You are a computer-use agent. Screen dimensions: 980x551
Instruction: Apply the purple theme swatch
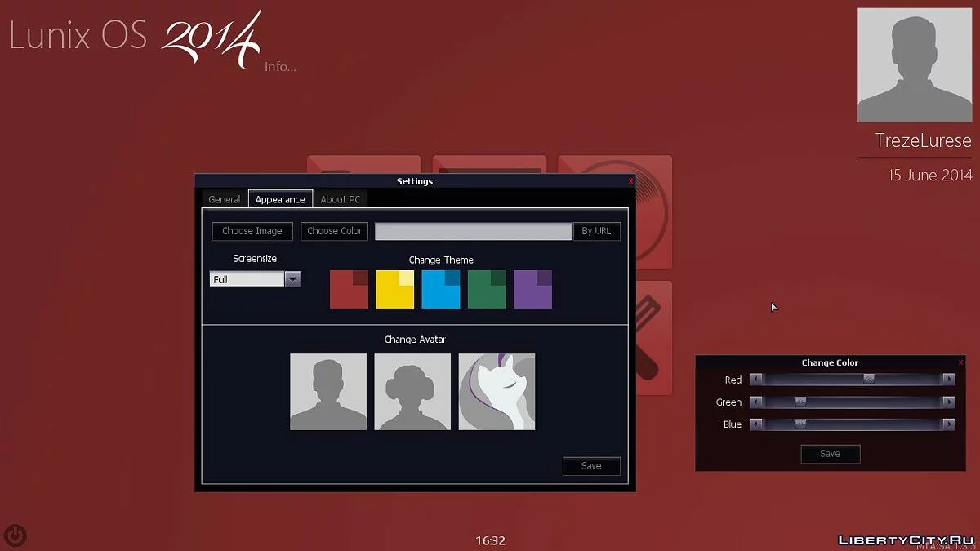point(532,290)
